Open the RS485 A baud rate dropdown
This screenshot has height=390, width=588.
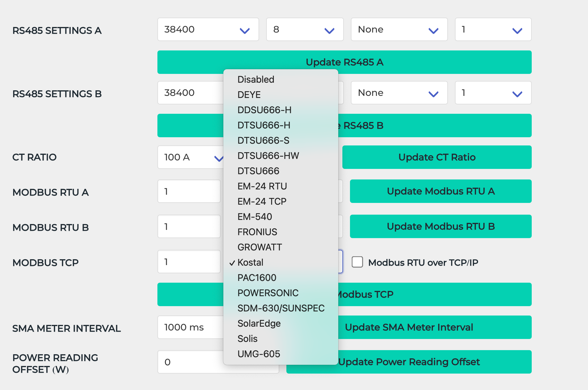(208, 30)
